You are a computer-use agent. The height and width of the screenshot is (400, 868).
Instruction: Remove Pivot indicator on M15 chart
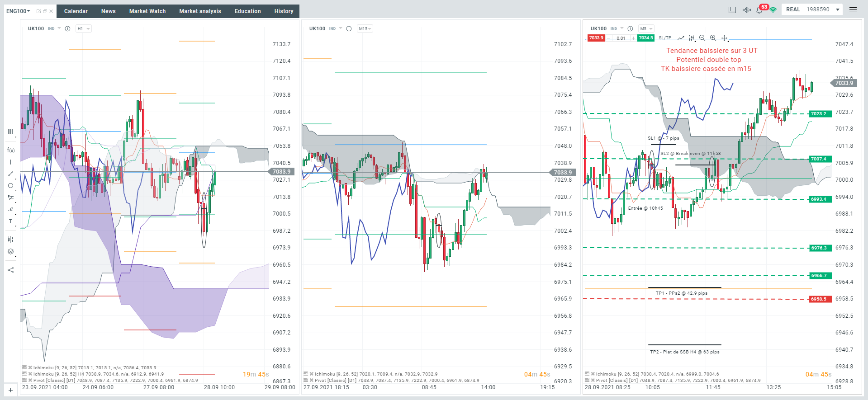312,381
